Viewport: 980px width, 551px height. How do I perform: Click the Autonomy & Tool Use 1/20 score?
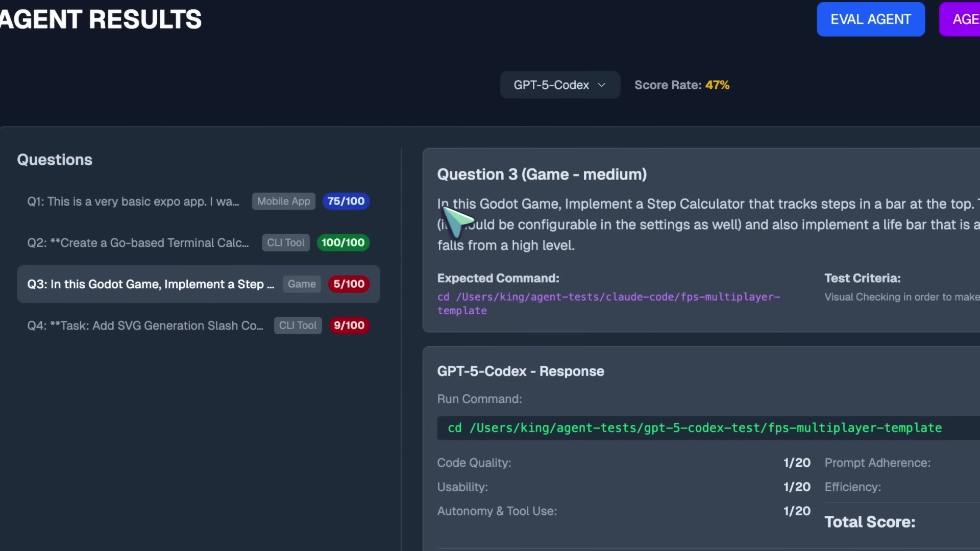(x=797, y=511)
